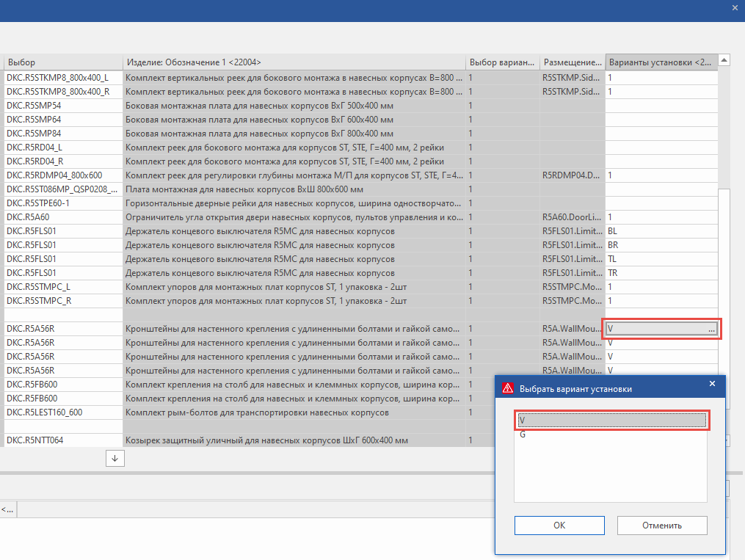Screen dimensions: 745x560
Task: Select the DKC.R5ST086MP_QSP0208_... cell
Action: click(63, 189)
